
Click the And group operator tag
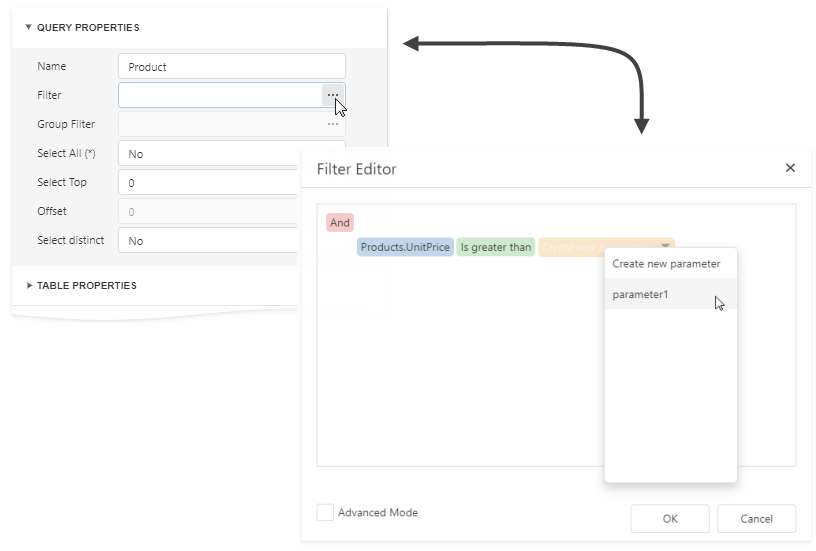(x=340, y=222)
